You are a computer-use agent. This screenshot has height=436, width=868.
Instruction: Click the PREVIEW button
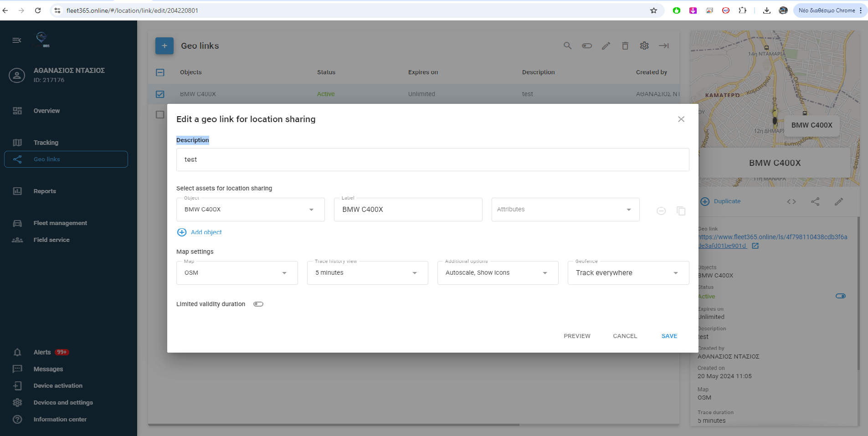[577, 336]
